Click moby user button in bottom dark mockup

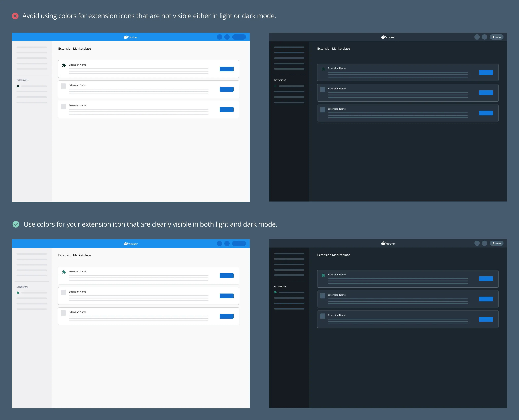497,243
